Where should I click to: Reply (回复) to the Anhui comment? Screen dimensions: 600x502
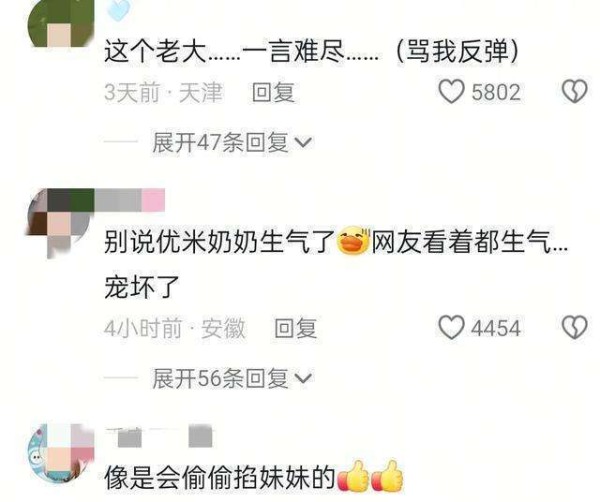point(296,328)
